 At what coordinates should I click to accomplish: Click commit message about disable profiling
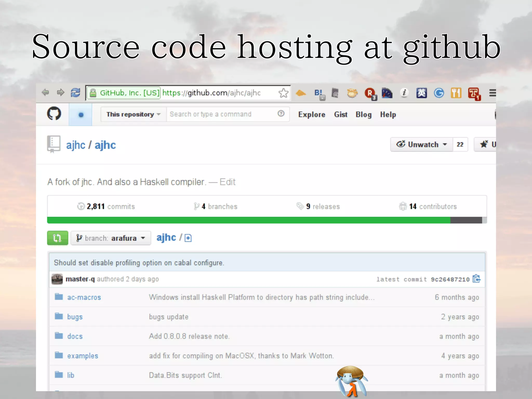point(139,263)
